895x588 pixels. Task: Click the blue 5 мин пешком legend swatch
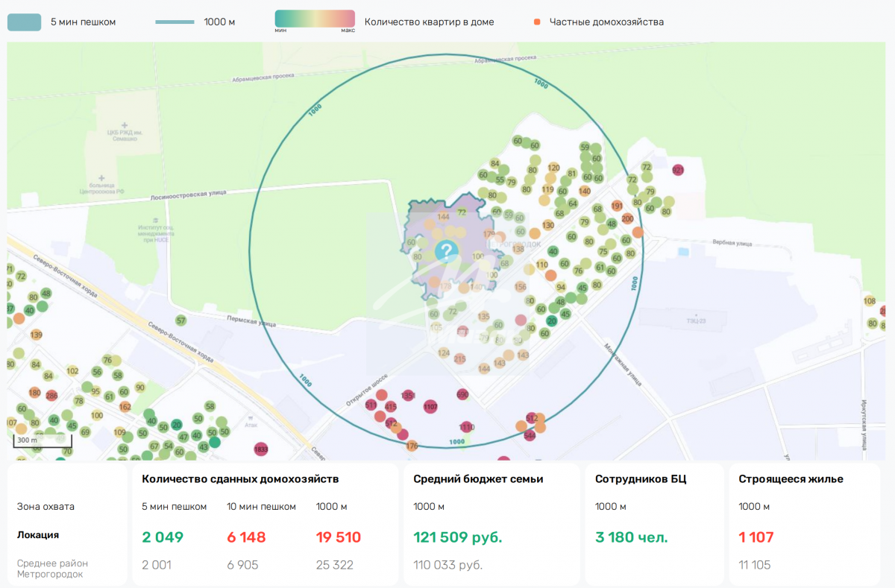point(24,22)
